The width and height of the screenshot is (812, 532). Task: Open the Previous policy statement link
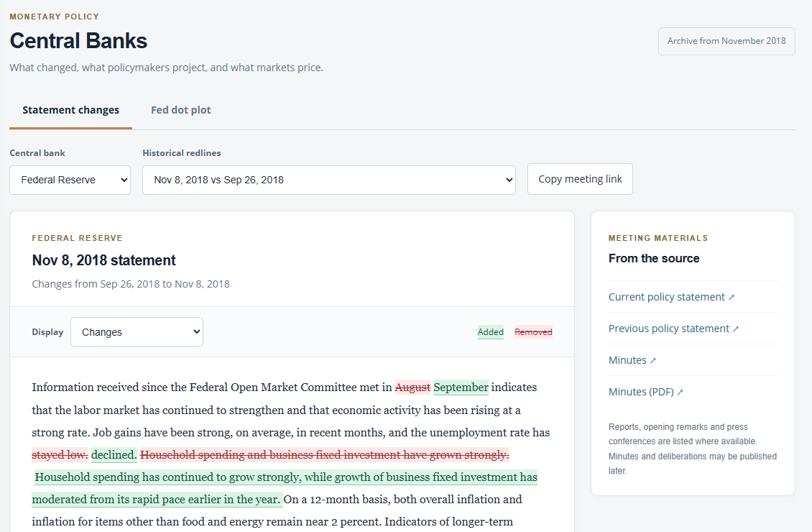673,329
